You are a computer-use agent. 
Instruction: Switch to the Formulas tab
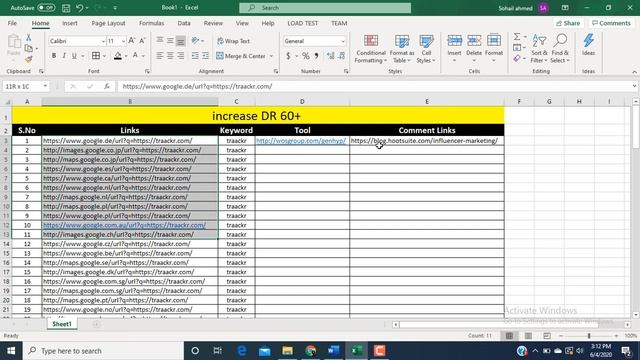point(151,23)
